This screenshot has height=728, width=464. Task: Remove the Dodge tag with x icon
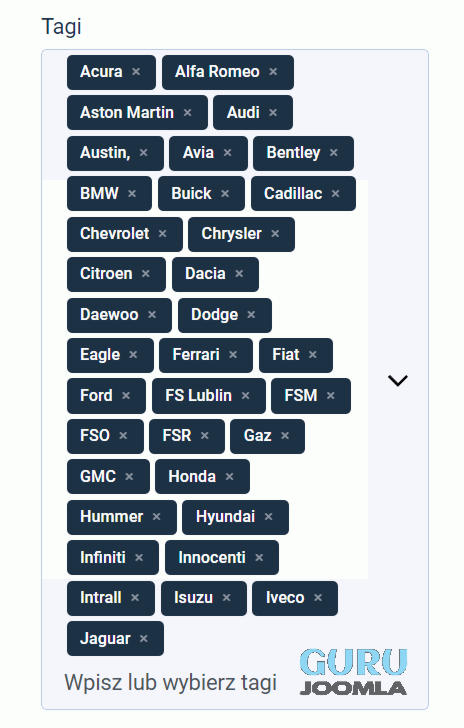[251, 314]
